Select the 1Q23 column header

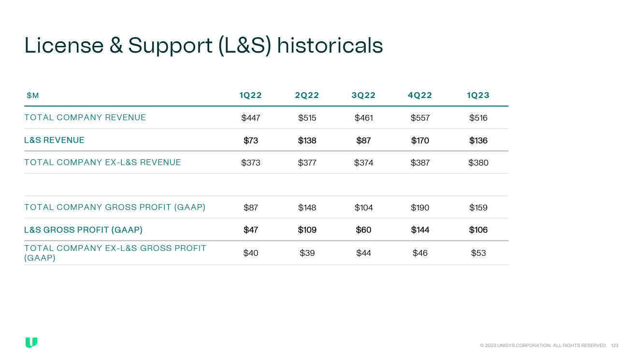click(x=478, y=95)
